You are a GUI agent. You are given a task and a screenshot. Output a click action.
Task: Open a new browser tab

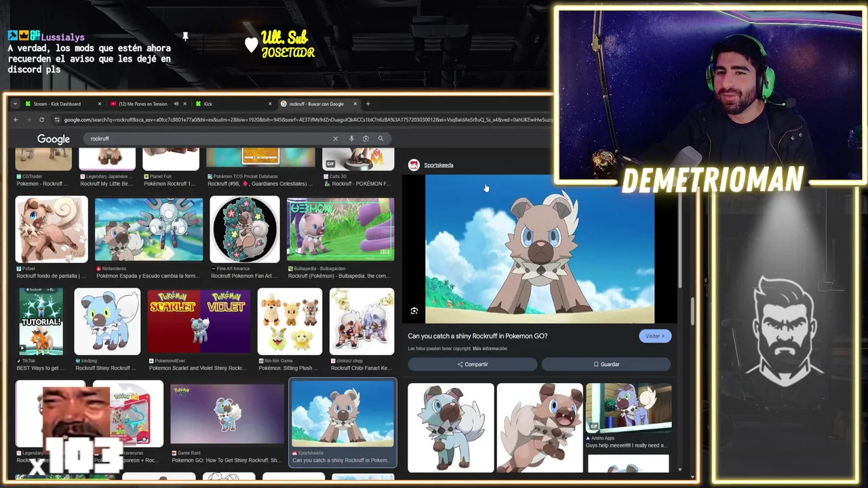point(368,104)
